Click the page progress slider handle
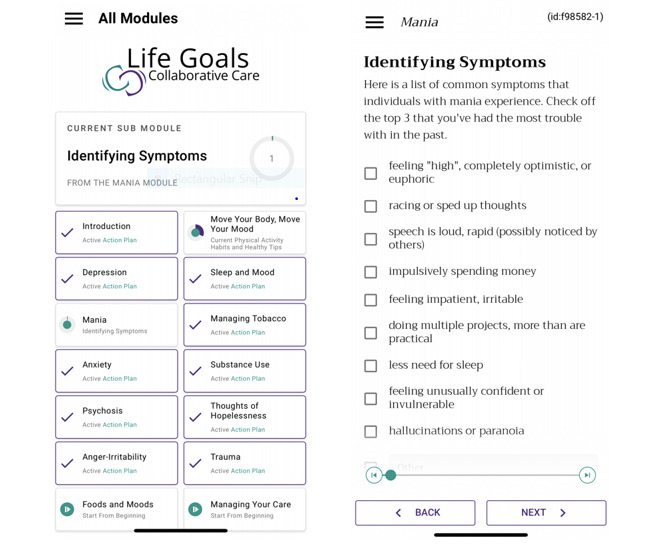This screenshot has width=658, height=544. click(391, 475)
